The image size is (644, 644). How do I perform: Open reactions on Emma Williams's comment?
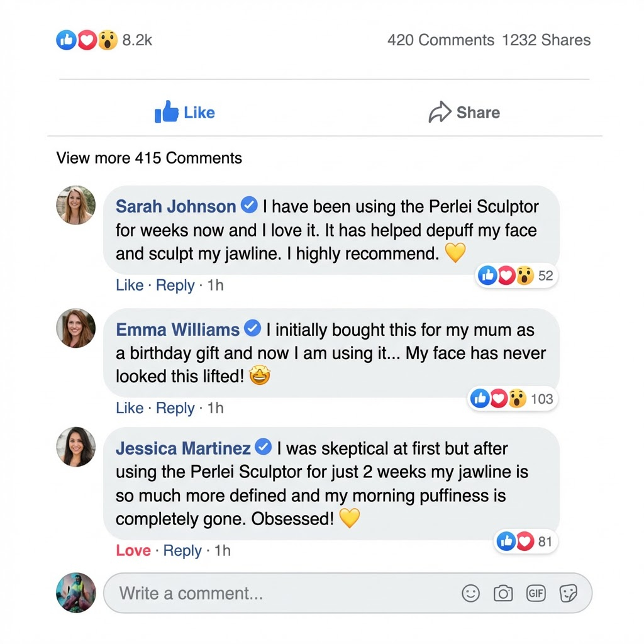[512, 399]
